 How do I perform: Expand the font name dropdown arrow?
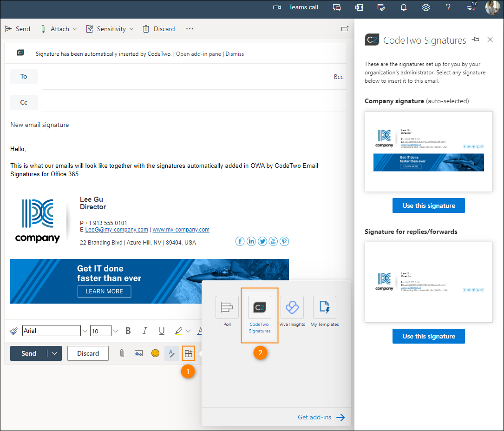click(85, 331)
